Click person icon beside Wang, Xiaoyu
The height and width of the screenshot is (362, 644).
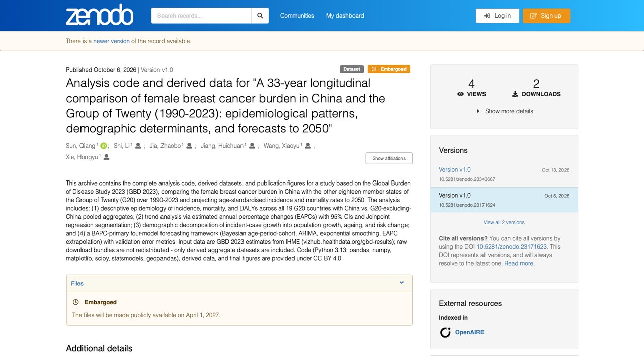click(x=308, y=146)
